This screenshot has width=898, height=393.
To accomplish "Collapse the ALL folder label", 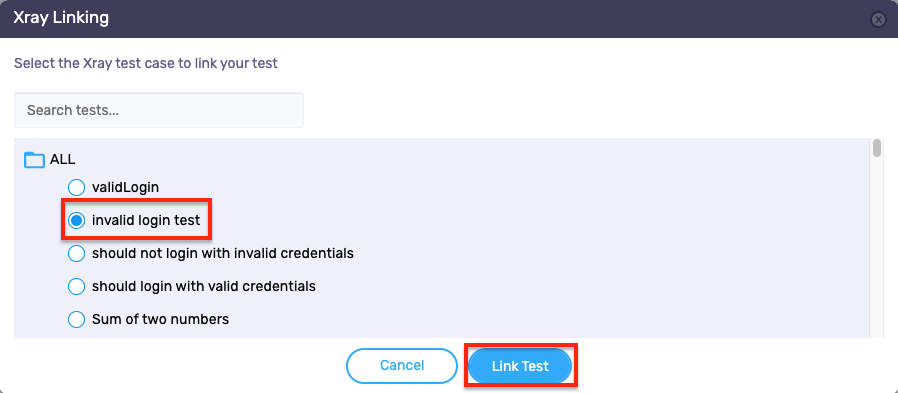I will [62, 159].
